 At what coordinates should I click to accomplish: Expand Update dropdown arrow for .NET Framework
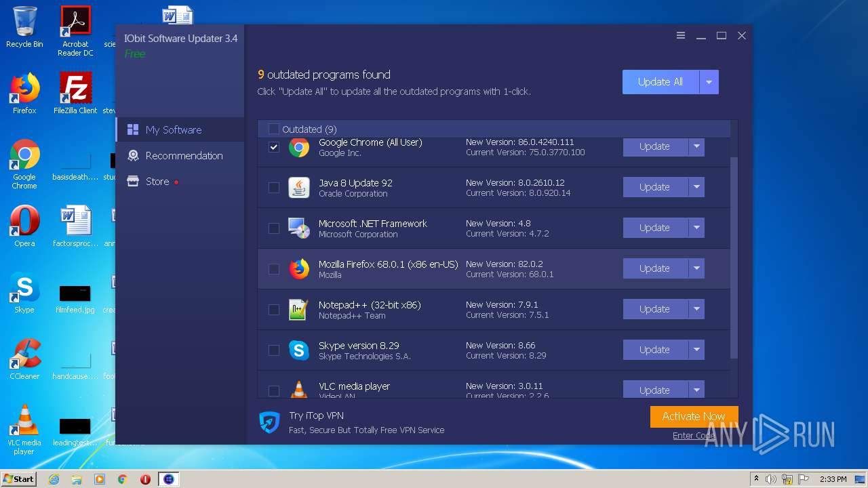click(696, 228)
